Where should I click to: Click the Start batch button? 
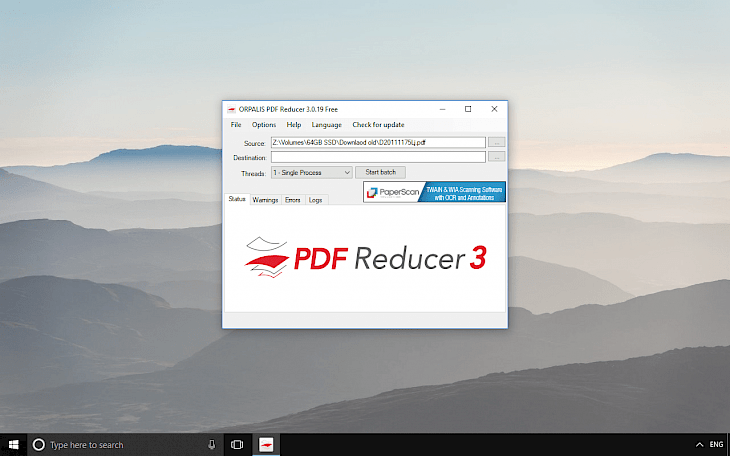point(380,172)
